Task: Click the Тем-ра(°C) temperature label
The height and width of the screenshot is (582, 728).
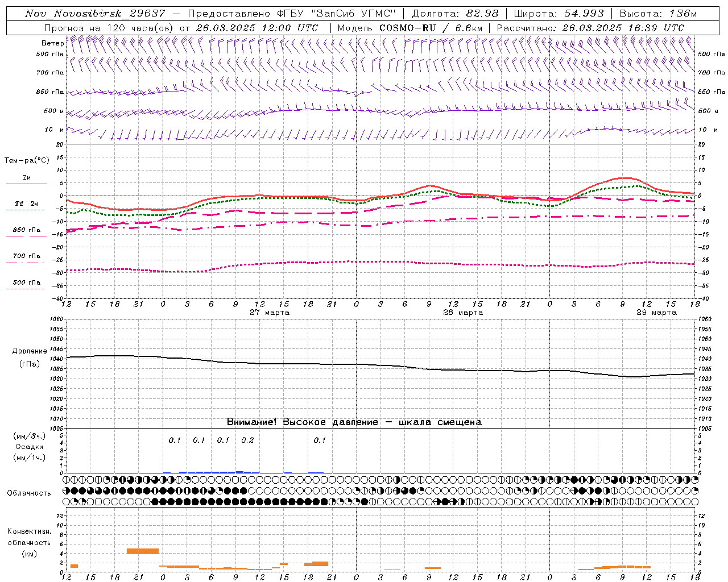Action: pos(27,161)
